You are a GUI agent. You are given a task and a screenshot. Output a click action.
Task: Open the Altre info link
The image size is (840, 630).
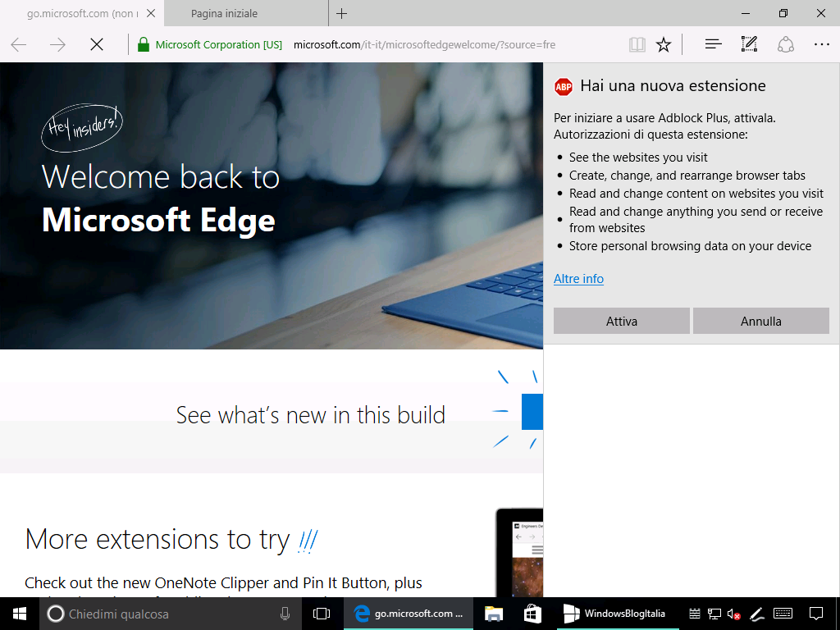[x=578, y=279]
